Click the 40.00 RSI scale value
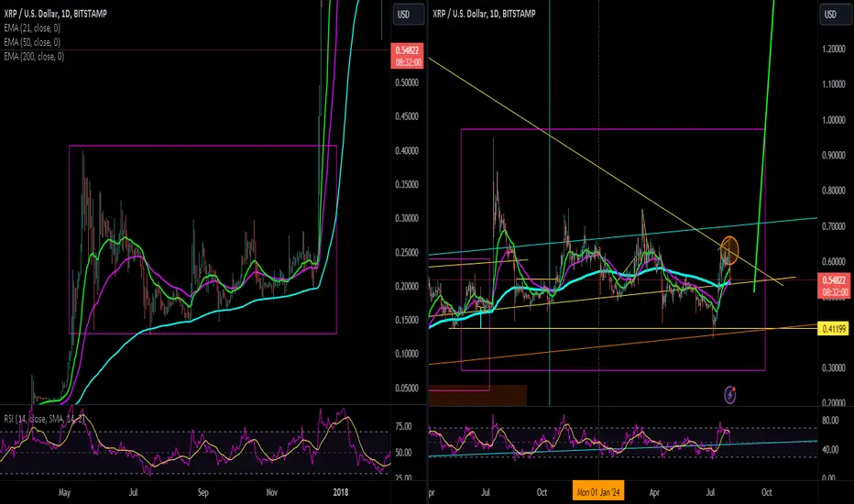The height and width of the screenshot is (504, 854). tap(830, 450)
